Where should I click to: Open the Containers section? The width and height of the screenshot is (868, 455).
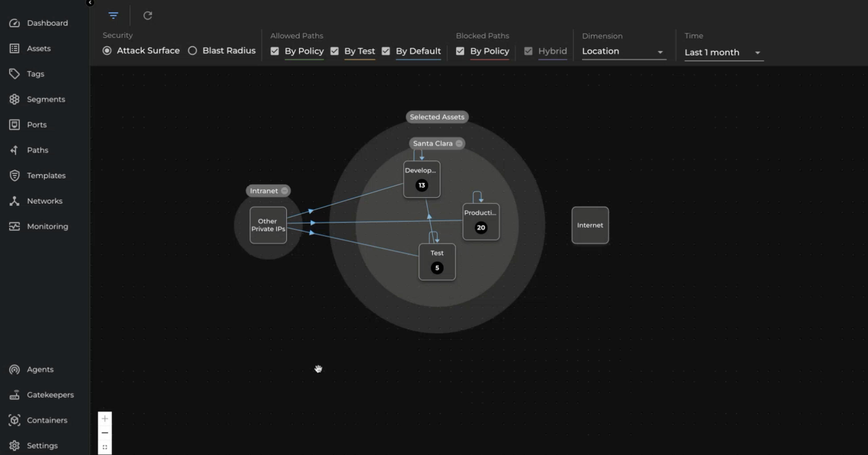tap(47, 420)
